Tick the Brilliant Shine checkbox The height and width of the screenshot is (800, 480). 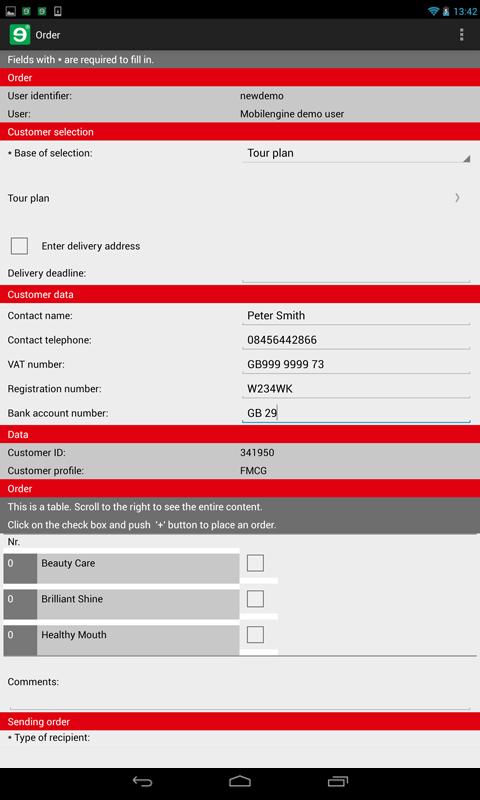click(255, 599)
